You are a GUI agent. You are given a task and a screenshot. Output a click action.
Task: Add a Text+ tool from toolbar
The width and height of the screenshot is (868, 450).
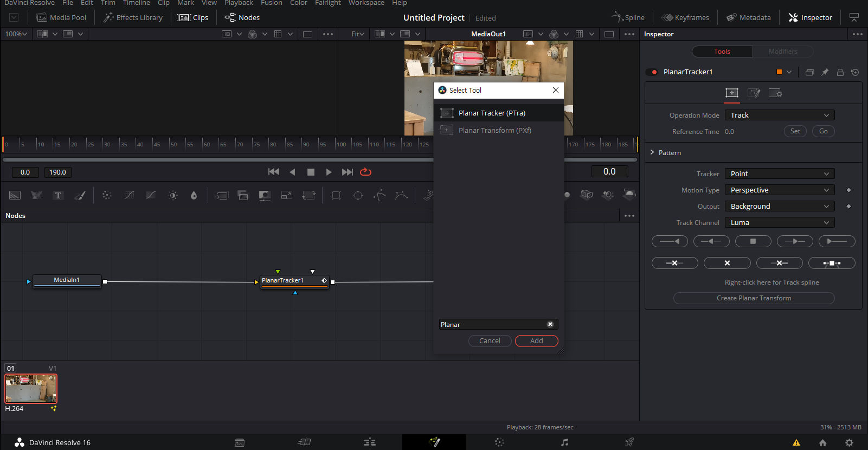click(x=58, y=195)
